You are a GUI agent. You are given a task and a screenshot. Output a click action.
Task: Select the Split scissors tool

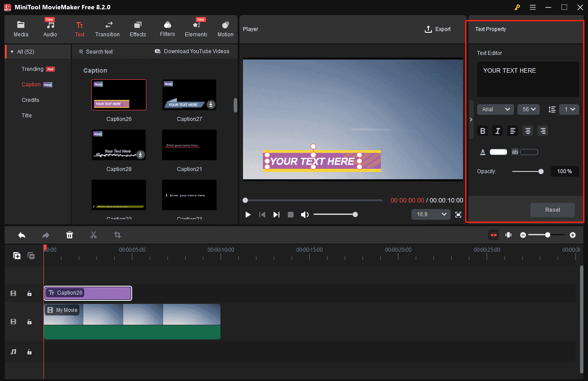tap(94, 235)
